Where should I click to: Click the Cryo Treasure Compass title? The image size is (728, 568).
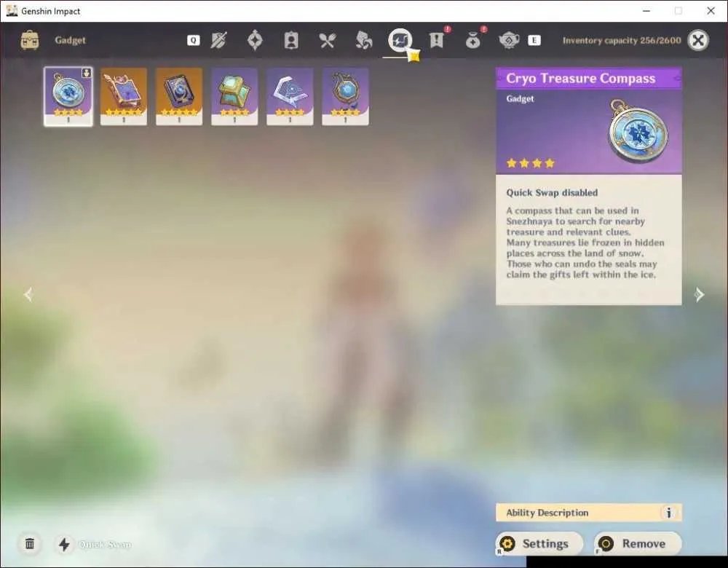coord(580,79)
